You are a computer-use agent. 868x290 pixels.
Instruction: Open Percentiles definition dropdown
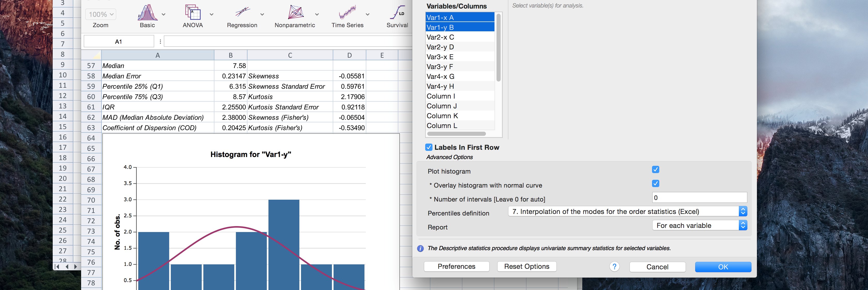point(627,211)
